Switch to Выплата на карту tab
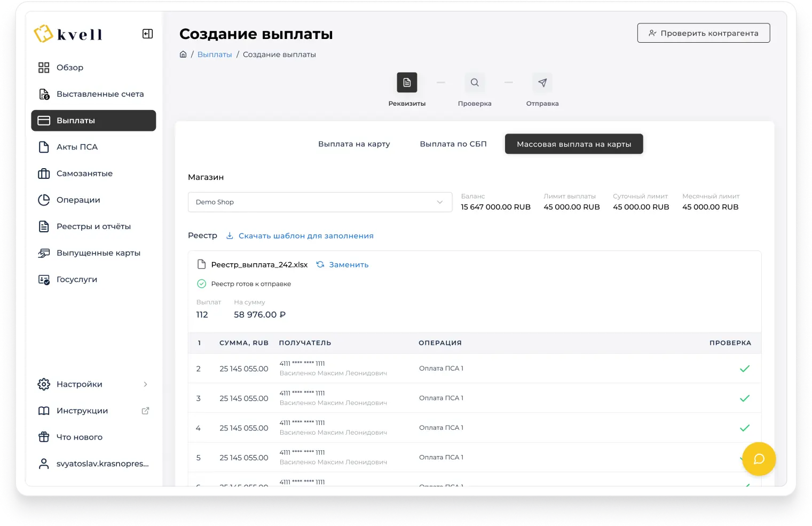812x526 pixels. click(354, 144)
